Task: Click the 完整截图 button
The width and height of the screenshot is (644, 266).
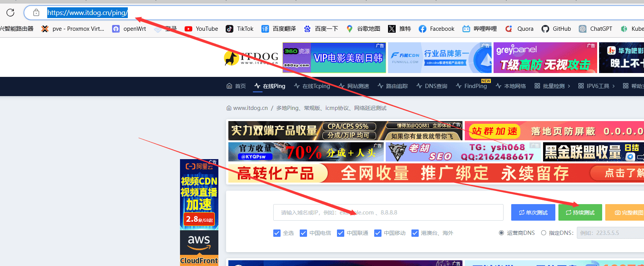Action: 625,213
